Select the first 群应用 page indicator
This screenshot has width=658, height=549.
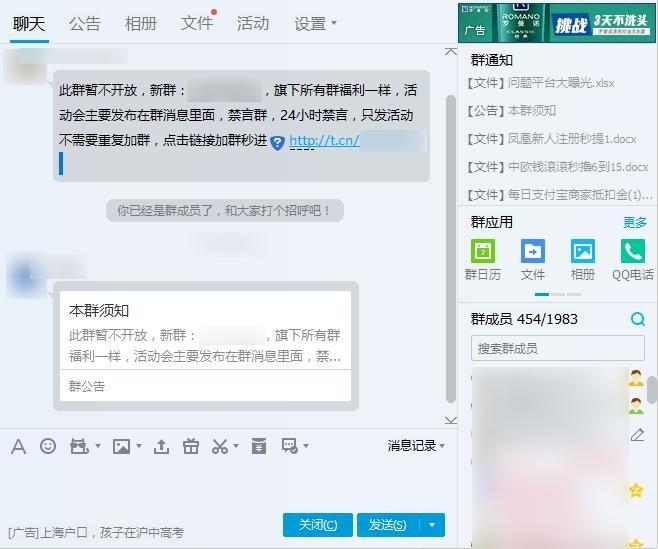pyautogui.click(x=542, y=294)
